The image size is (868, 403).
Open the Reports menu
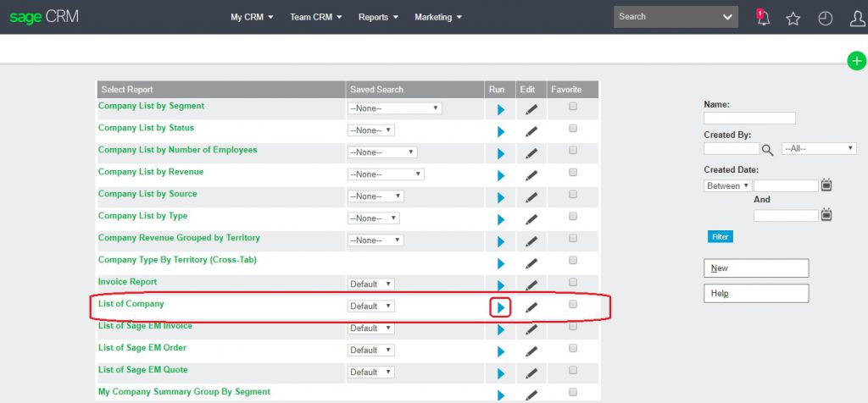(x=378, y=17)
